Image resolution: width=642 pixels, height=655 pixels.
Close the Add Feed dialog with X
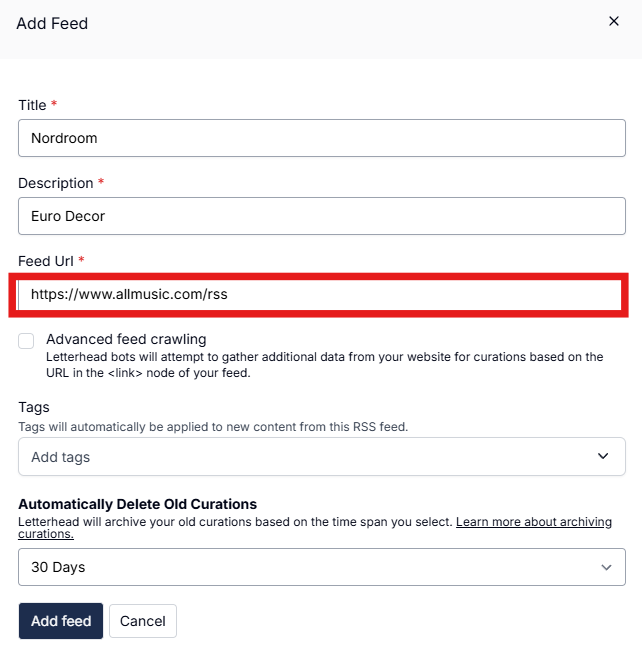[614, 21]
